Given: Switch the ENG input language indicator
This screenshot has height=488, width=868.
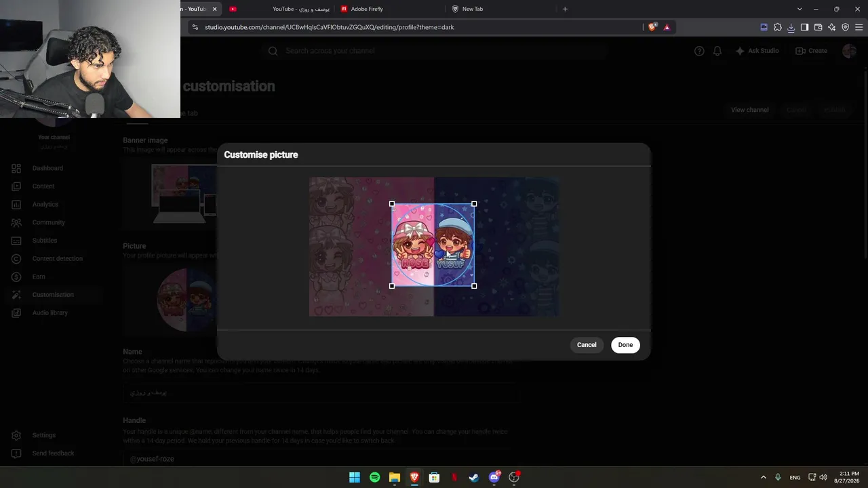Looking at the screenshot, I should click(x=795, y=477).
